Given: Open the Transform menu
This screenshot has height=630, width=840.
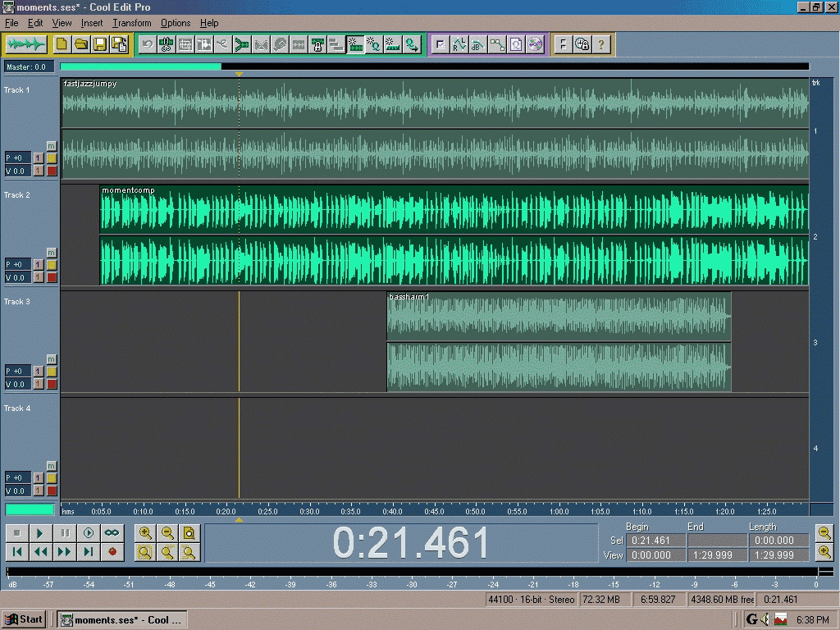Looking at the screenshot, I should 132,23.
